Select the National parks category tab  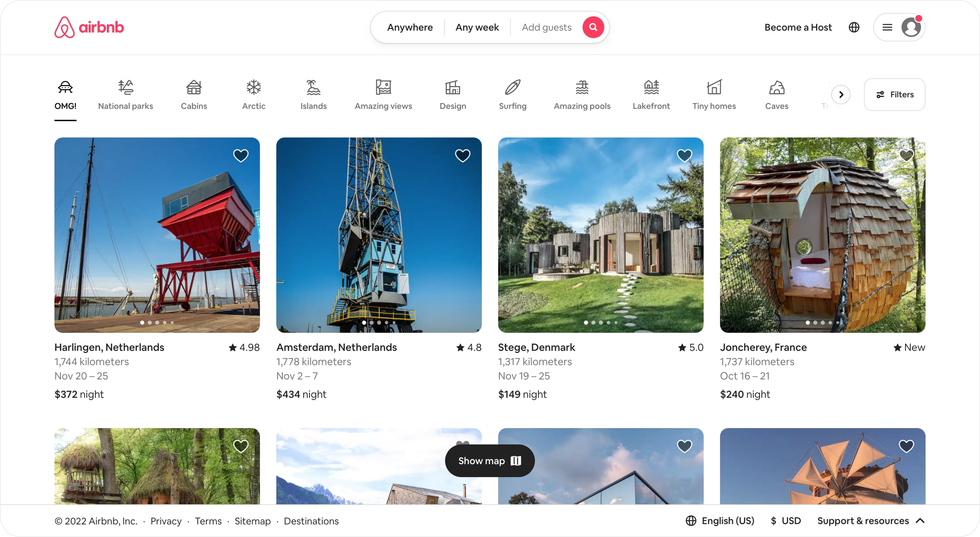(x=125, y=94)
